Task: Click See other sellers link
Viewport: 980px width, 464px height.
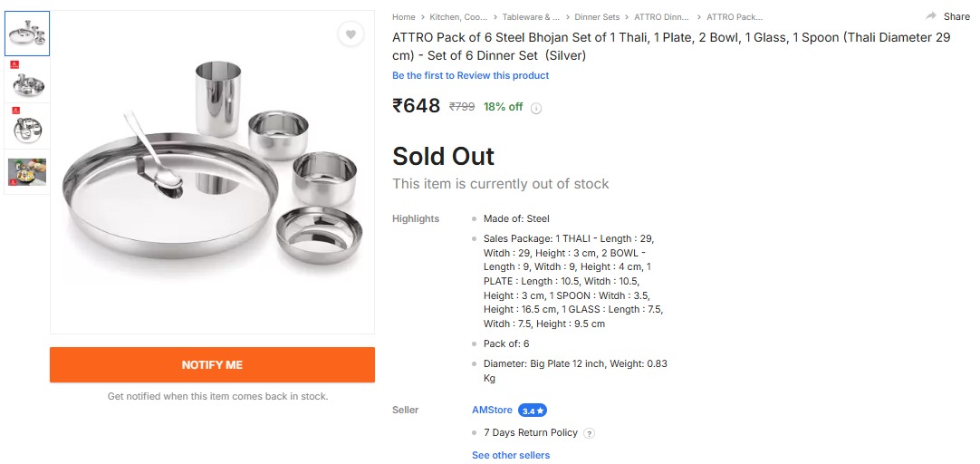Action: point(511,455)
